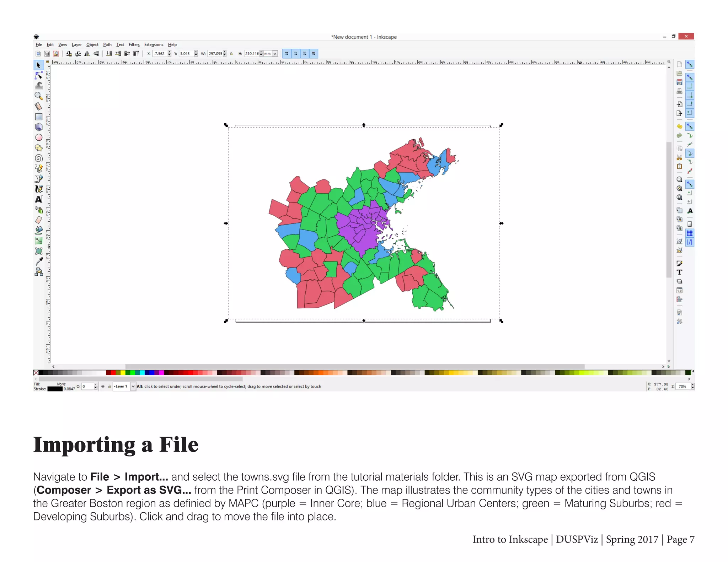Toggle snap to text baseline
The width and height of the screenshot is (728, 562).
(x=690, y=211)
